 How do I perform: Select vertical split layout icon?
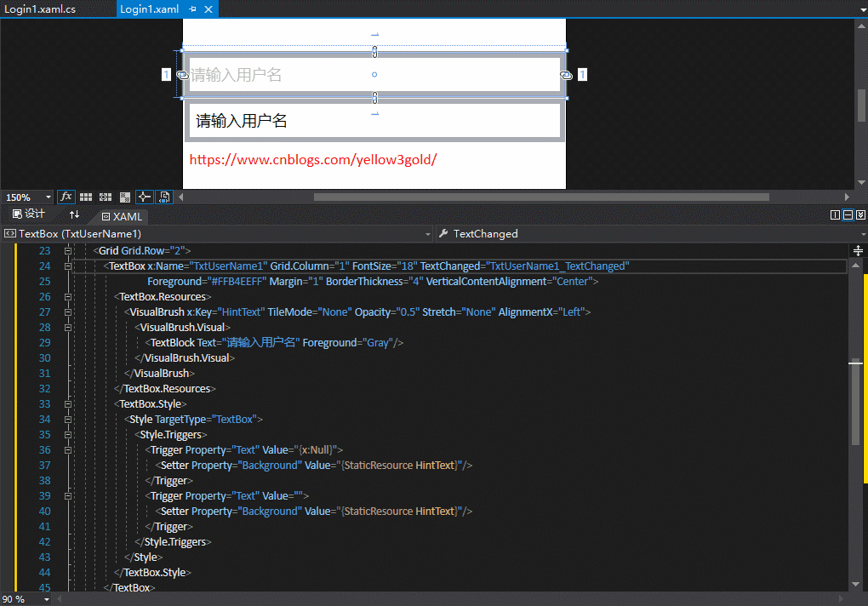(836, 214)
